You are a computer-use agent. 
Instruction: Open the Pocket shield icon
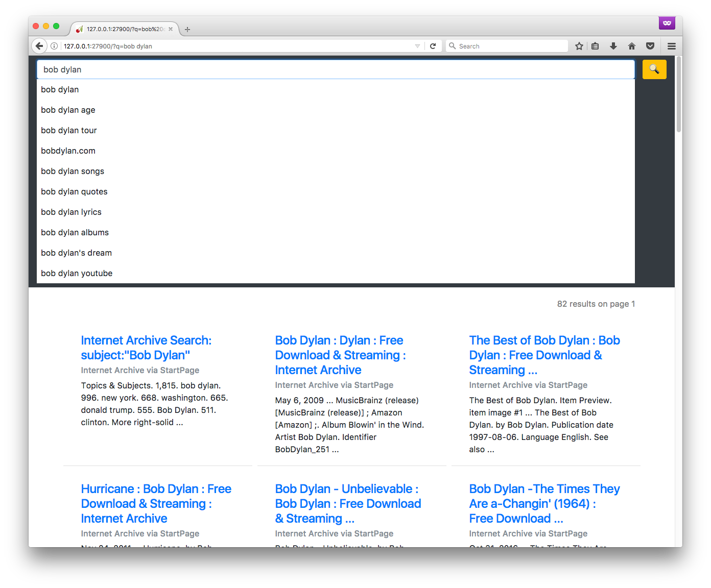pos(650,46)
